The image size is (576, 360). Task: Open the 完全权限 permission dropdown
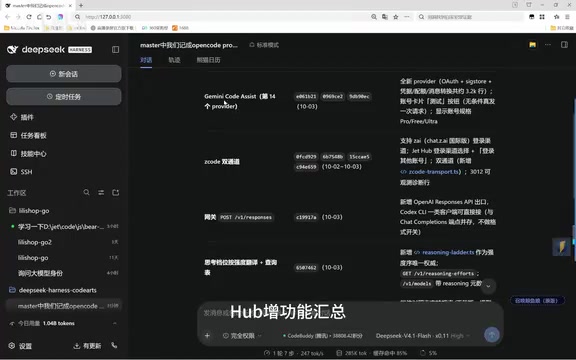[x=242, y=336]
